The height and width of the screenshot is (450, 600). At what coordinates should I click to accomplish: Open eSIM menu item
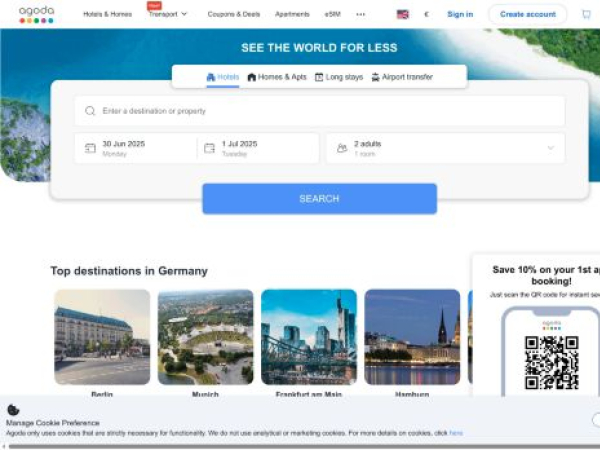tap(333, 15)
